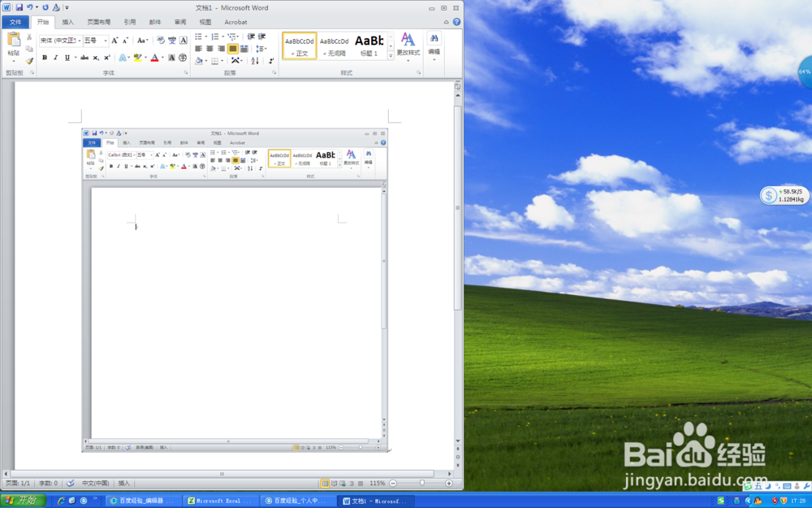Clear formatting with the eraser icon

(x=161, y=41)
